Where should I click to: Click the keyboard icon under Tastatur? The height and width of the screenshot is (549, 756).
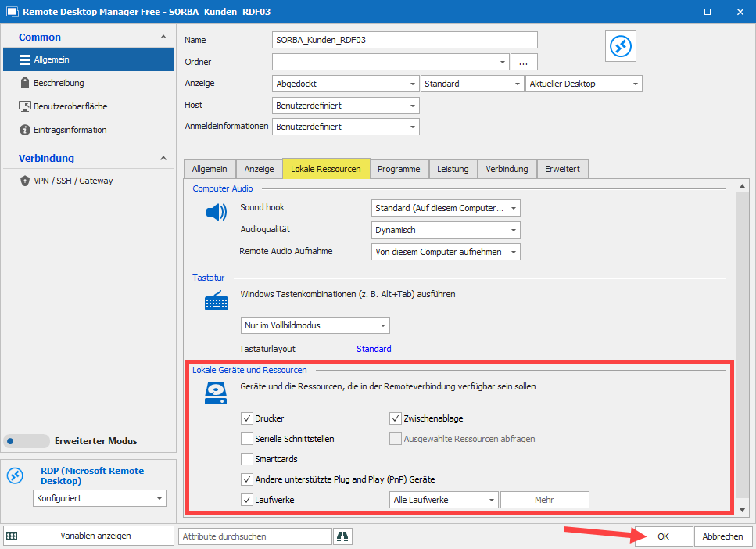(x=216, y=302)
